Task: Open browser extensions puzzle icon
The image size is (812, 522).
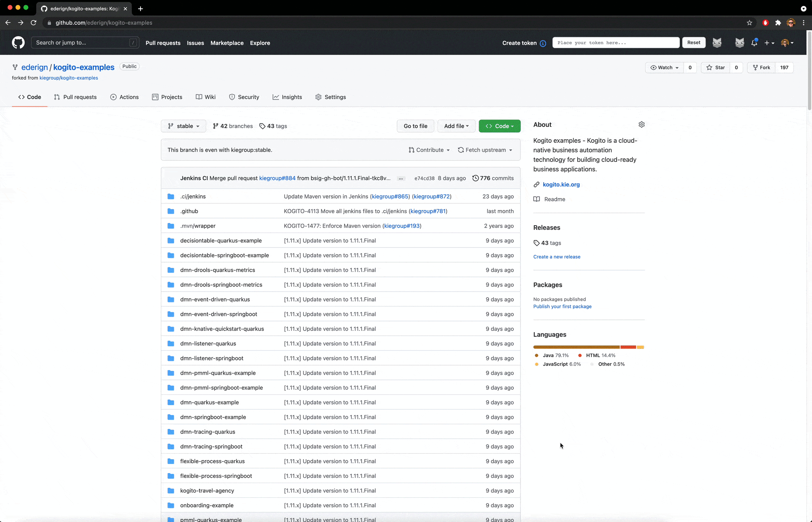Action: 778,23
